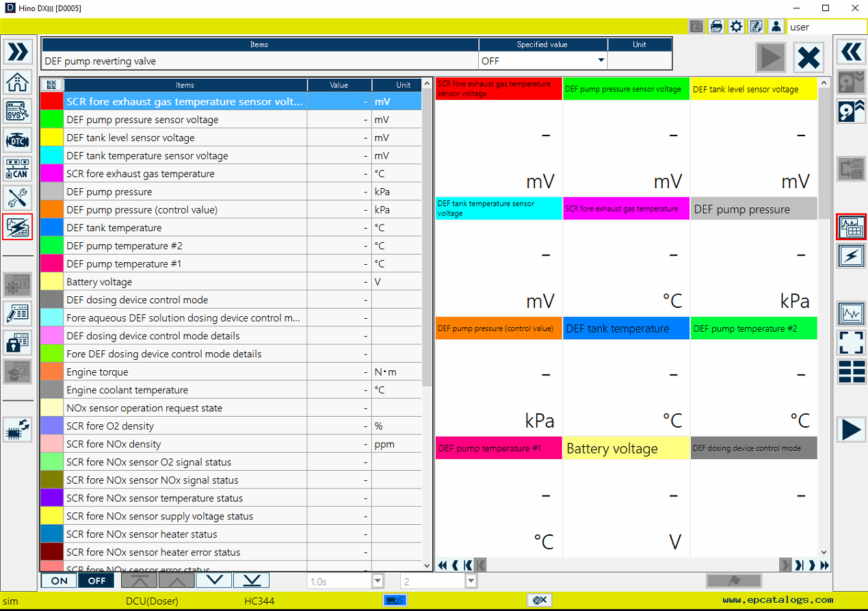Viewport: 868px width, 611px height.
Task: Expand the left double-chevron panel
Action: (x=17, y=52)
